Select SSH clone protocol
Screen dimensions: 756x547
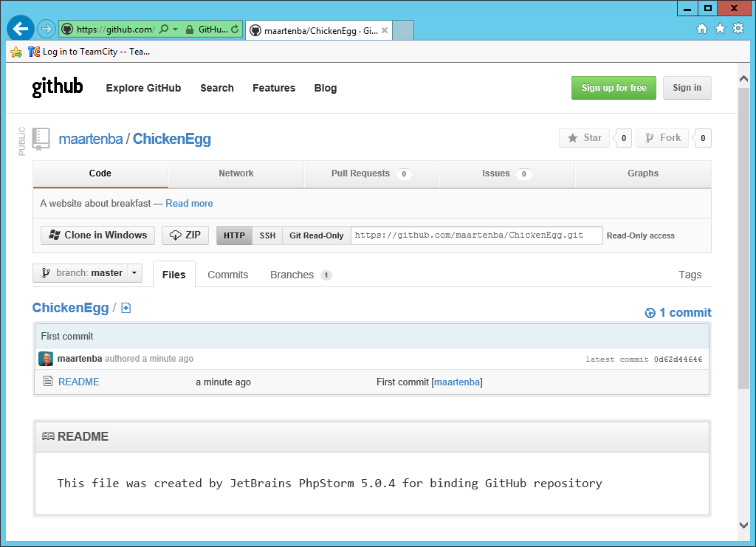click(267, 235)
